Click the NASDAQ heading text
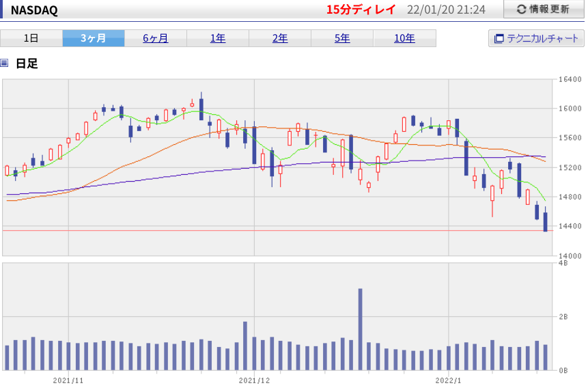 tap(34, 10)
